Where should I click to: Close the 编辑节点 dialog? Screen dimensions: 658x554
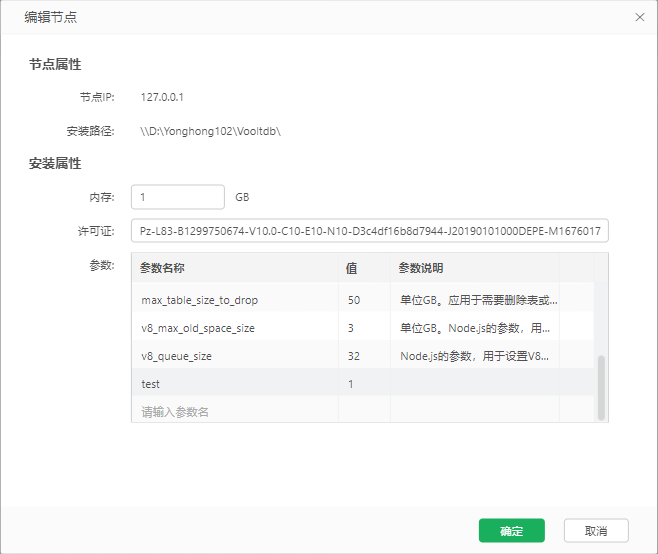(640, 17)
